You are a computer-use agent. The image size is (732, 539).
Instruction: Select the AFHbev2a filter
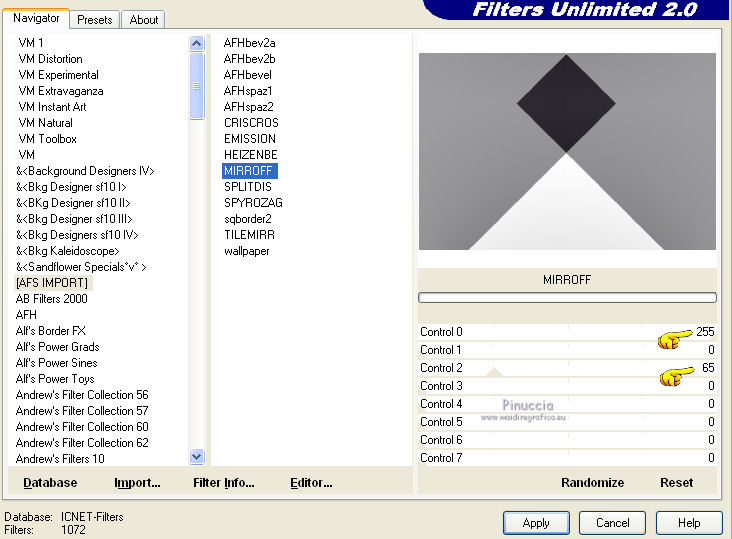point(249,43)
